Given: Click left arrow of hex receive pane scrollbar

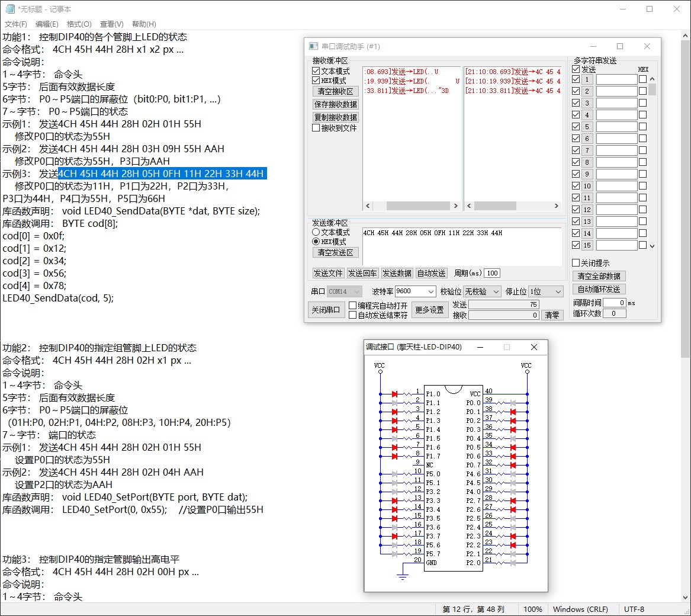Looking at the screenshot, I should click(469, 206).
